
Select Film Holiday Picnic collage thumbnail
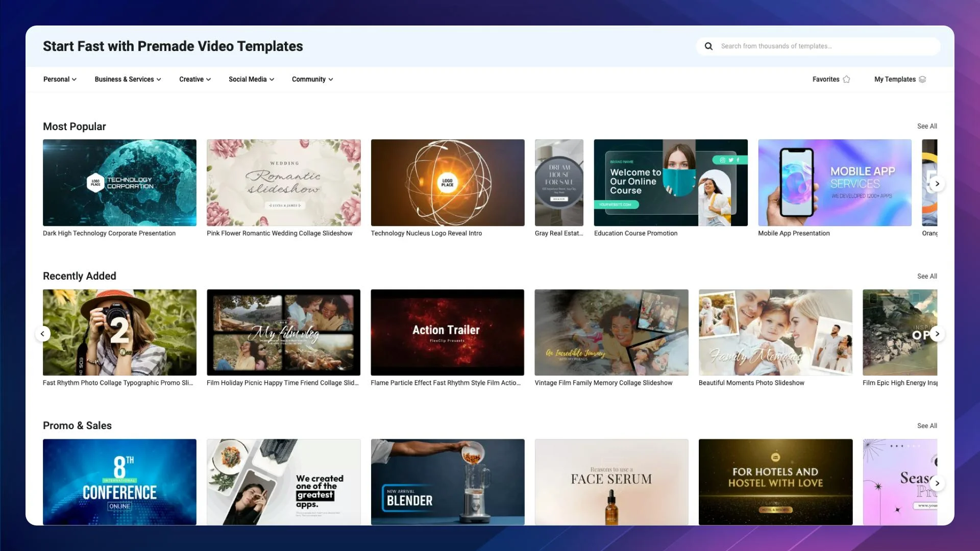[x=284, y=333]
